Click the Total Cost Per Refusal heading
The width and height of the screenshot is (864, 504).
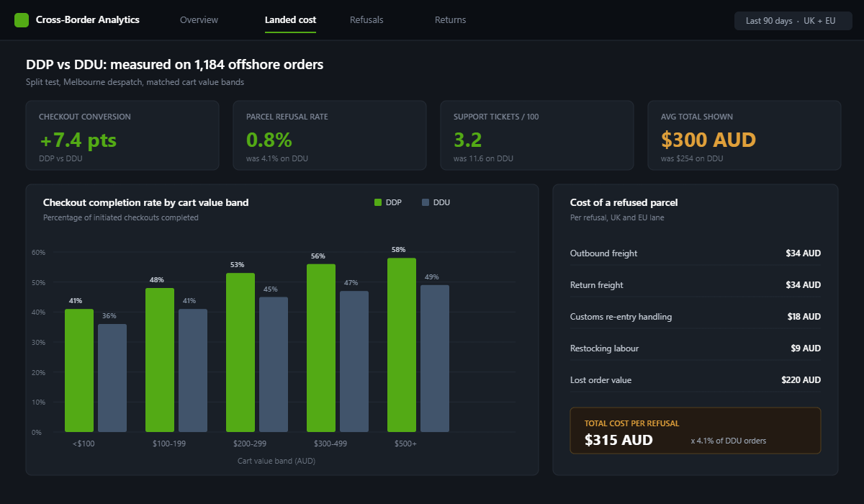(x=631, y=423)
